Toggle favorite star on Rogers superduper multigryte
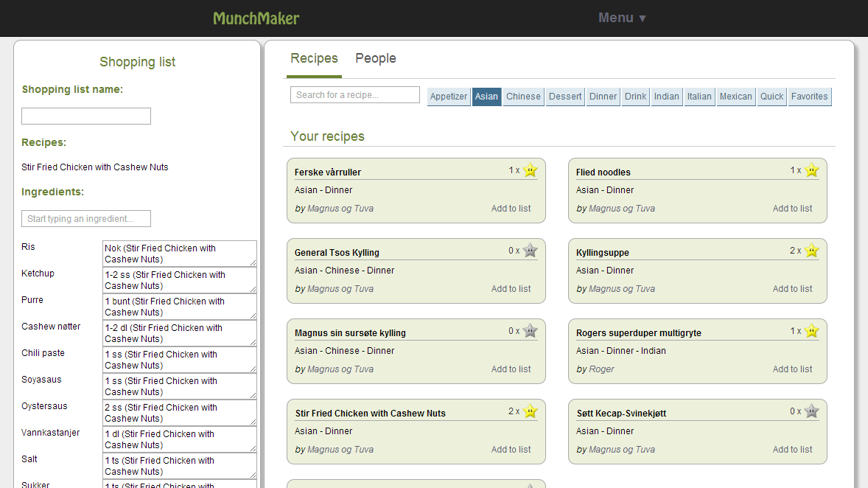Screen dimensions: 868x488 (x=811, y=331)
